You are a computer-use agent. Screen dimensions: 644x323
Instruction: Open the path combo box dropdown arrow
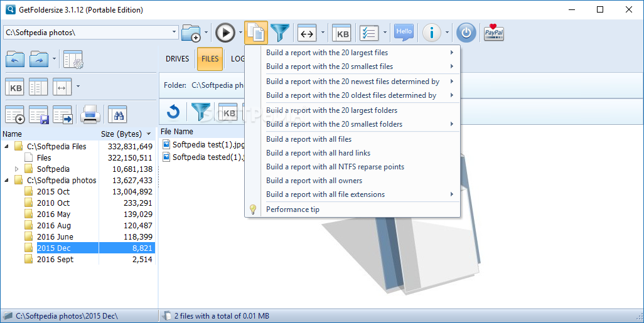coord(174,32)
